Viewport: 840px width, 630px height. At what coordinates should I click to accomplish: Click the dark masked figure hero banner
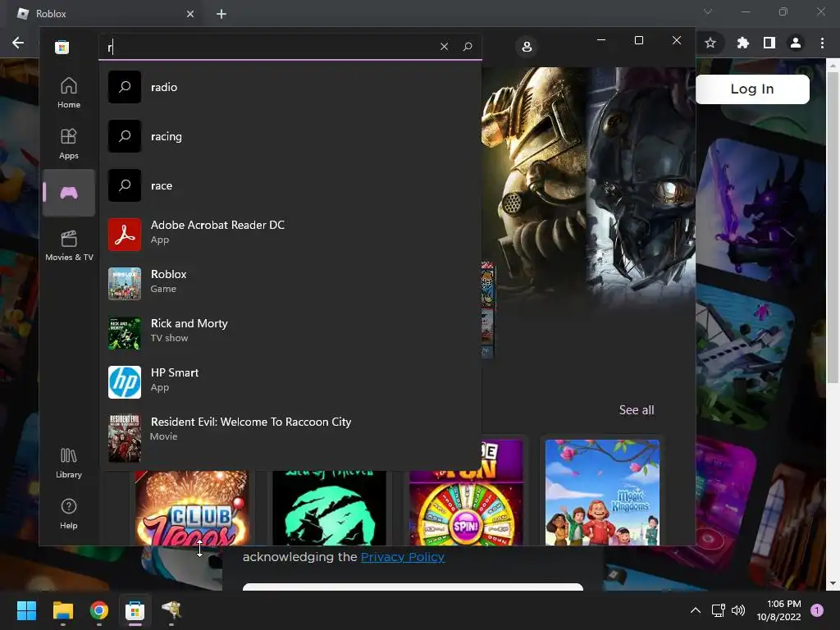pyautogui.click(x=641, y=182)
